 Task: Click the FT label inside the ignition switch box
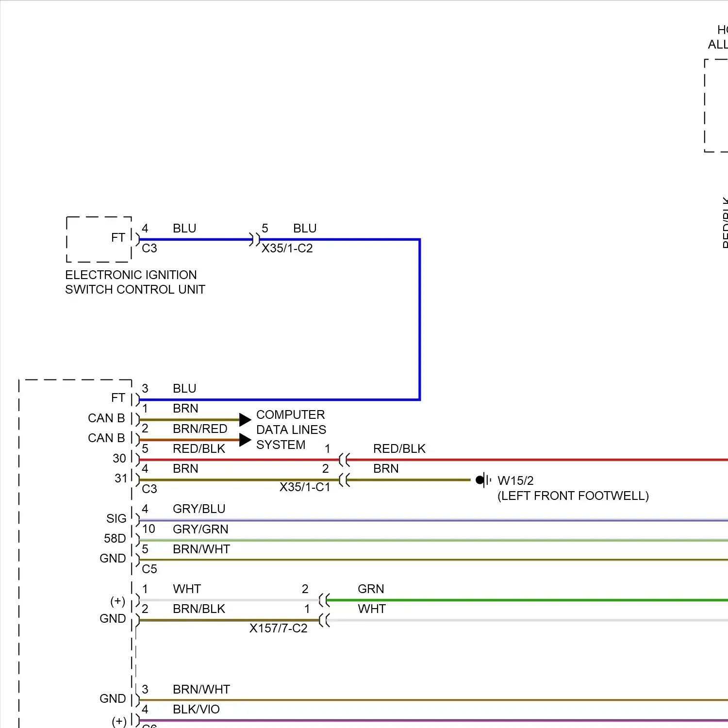118,237
